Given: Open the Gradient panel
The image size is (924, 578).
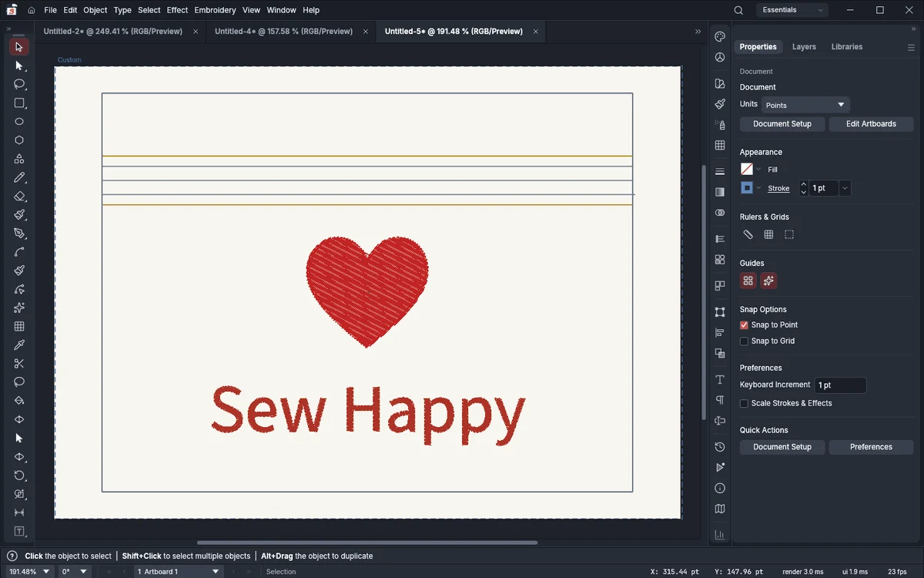Looking at the screenshot, I should pos(720,192).
